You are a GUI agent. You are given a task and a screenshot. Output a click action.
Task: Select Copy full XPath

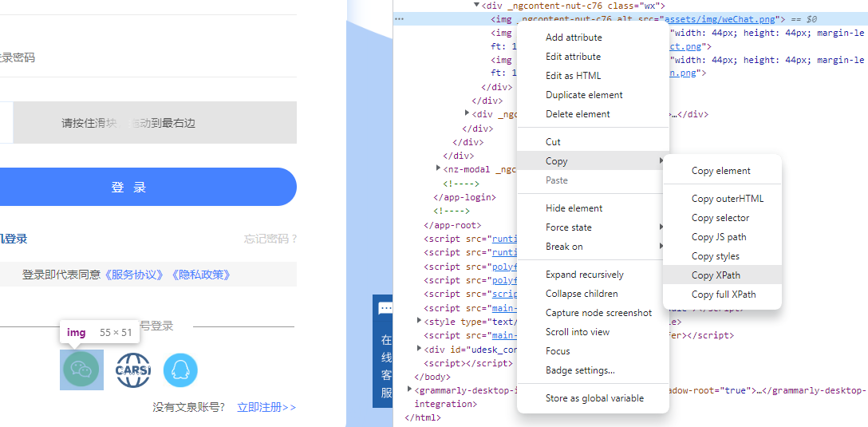724,294
